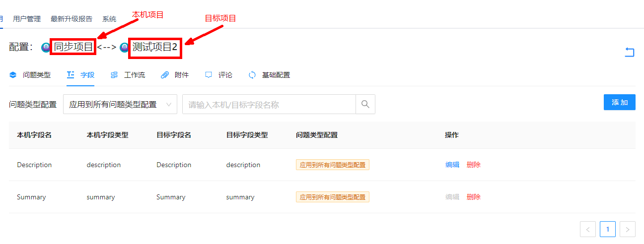Viewport: 644px width, 244px height.
Task: Click the field name search input
Action: (x=269, y=104)
